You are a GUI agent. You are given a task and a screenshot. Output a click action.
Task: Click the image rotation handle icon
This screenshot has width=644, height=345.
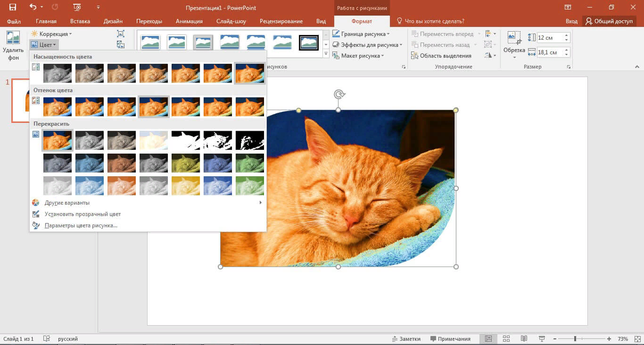339,95
